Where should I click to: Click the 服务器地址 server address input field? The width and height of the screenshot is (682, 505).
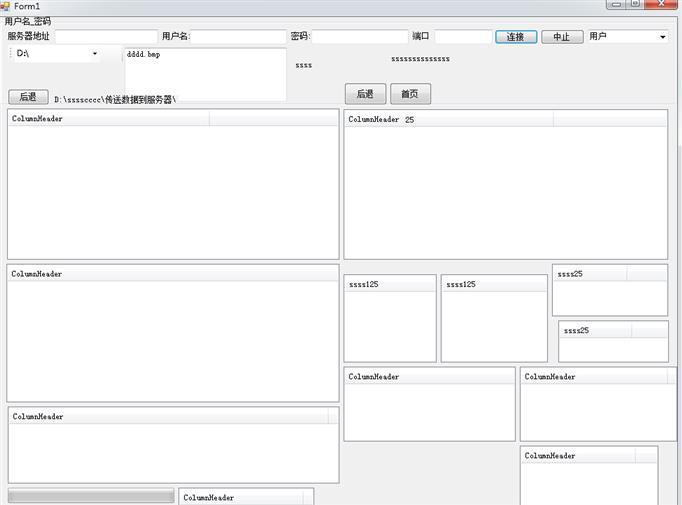pos(105,37)
